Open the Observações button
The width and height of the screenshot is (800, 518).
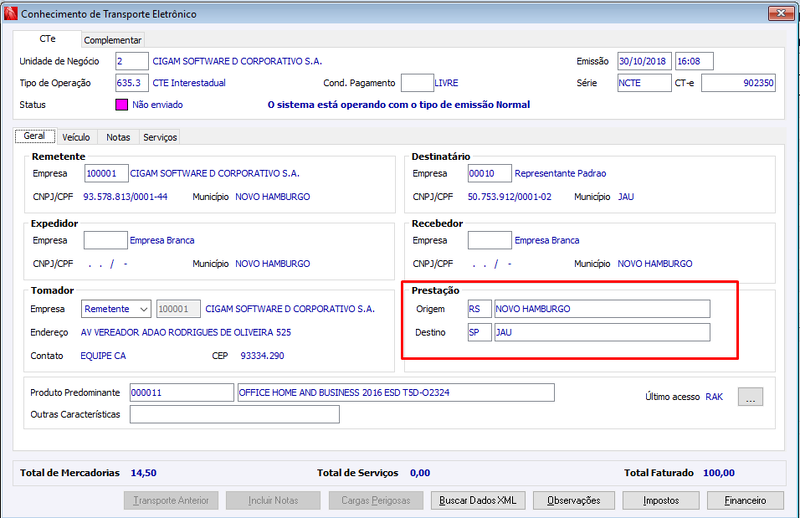pos(574,501)
